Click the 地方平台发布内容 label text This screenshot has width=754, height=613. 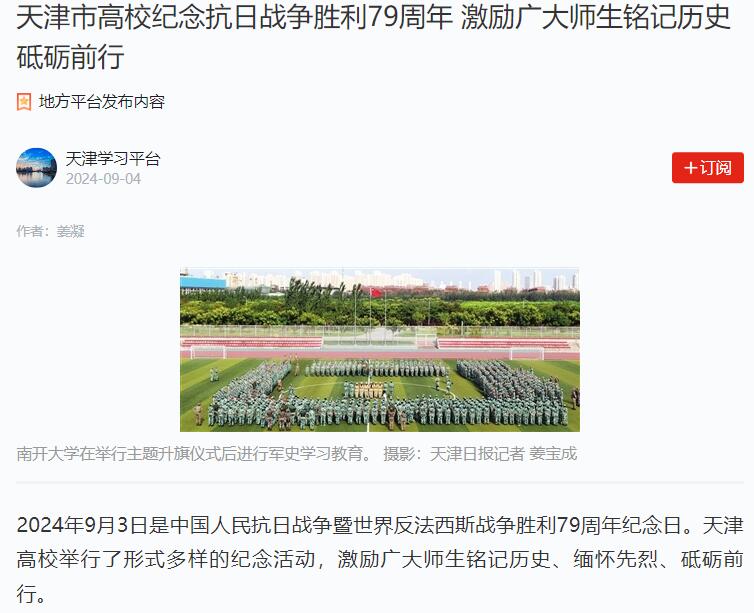[x=102, y=102]
